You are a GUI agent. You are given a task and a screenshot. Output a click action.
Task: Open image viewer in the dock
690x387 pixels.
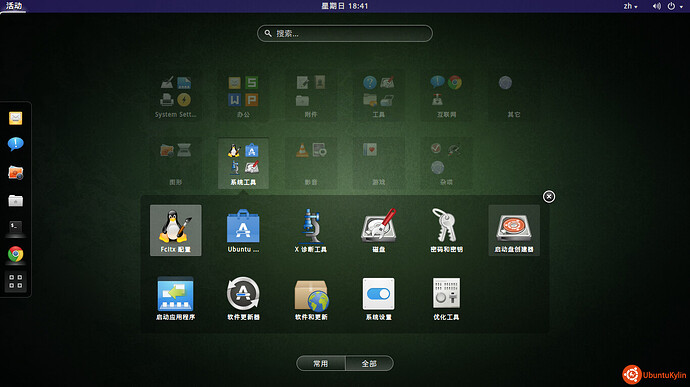[15, 173]
